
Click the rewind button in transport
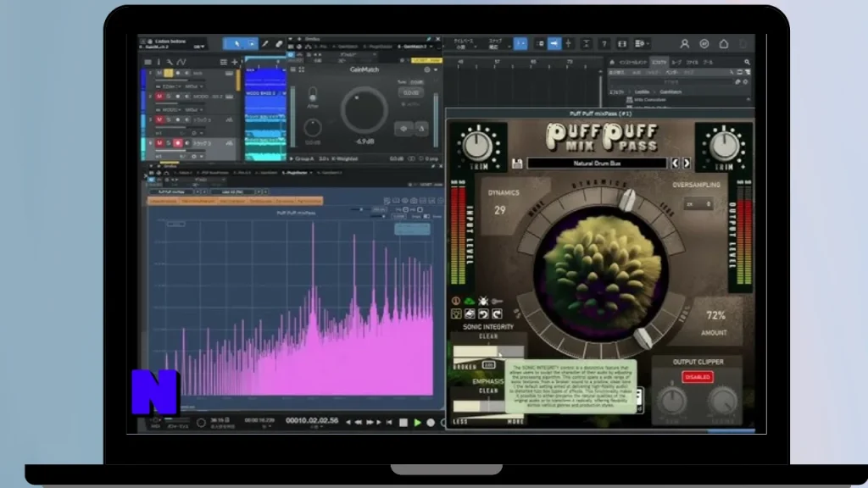tap(359, 423)
